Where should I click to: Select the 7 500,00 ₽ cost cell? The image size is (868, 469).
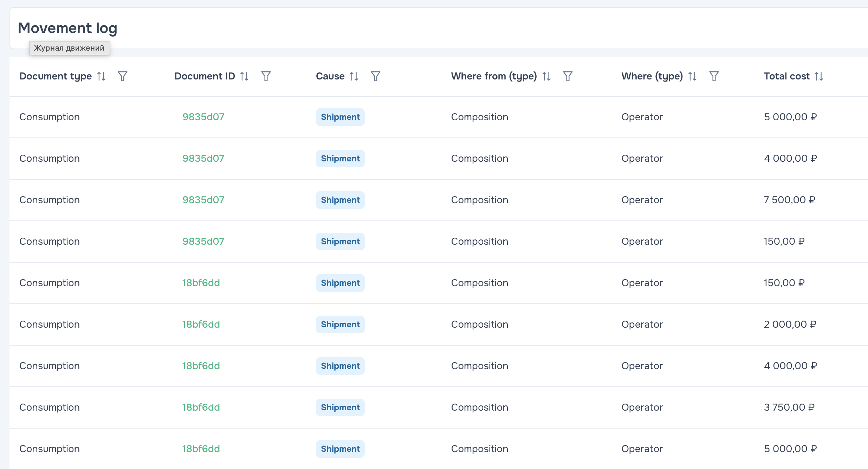[x=789, y=200]
